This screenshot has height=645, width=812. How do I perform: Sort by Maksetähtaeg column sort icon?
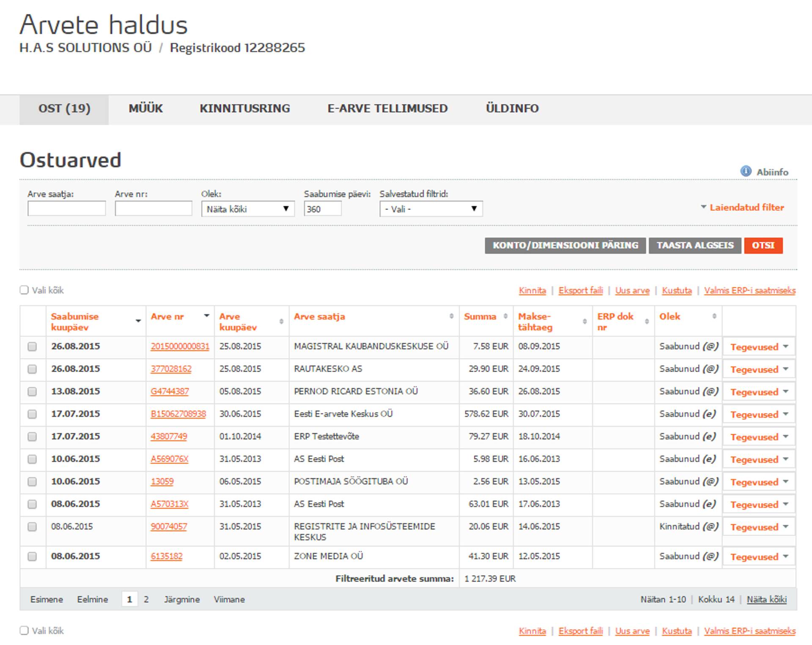pos(584,322)
